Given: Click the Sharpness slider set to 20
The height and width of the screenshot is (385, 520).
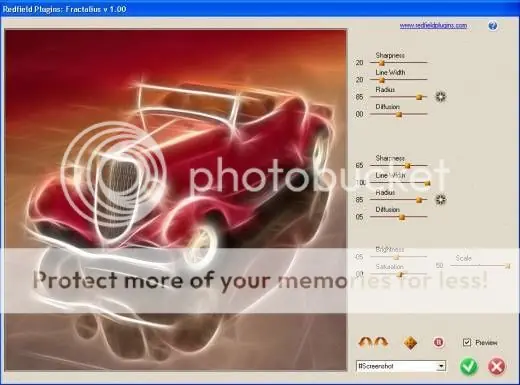Looking at the screenshot, I should tap(399, 62).
